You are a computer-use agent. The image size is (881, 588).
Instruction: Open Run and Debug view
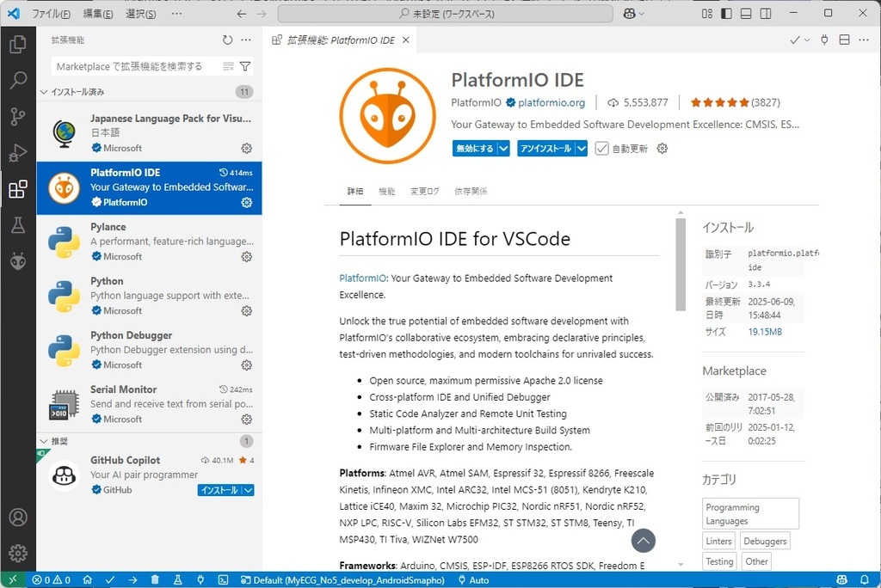click(19, 153)
